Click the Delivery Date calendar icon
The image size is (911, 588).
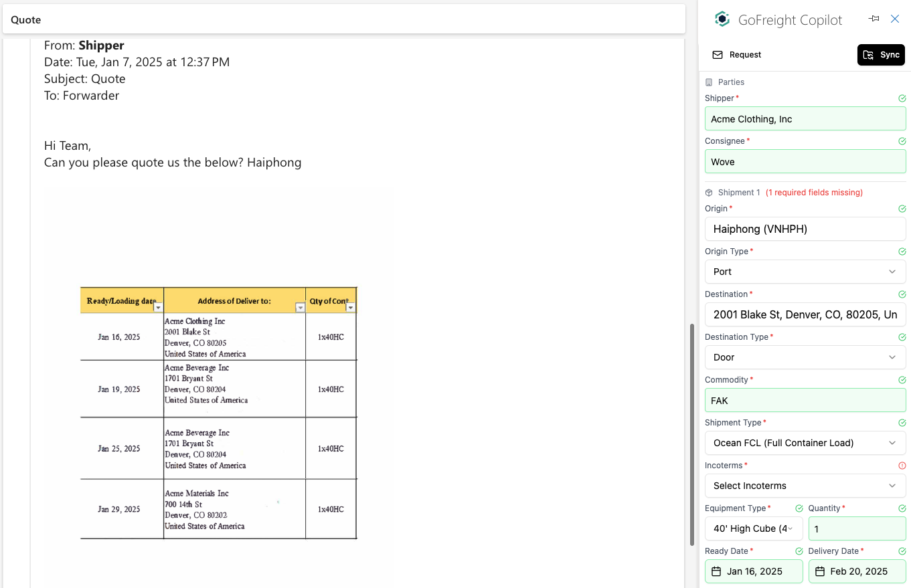(820, 571)
